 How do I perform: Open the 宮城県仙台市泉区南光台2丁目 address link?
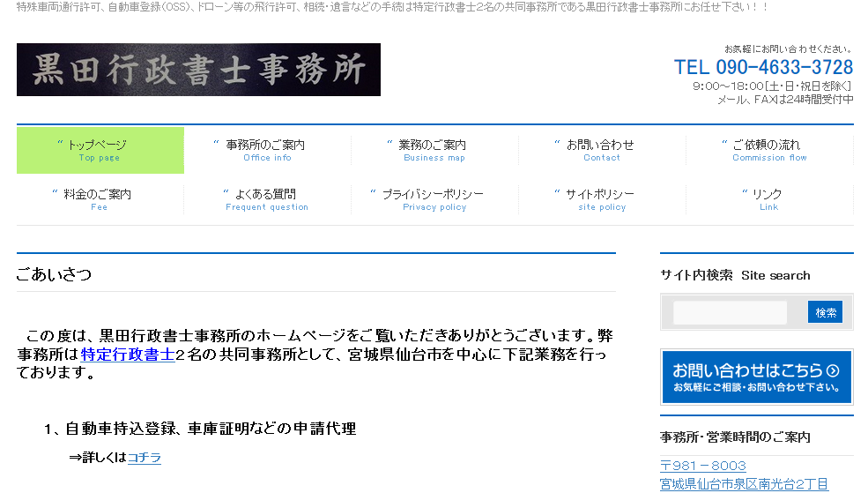tap(744, 484)
